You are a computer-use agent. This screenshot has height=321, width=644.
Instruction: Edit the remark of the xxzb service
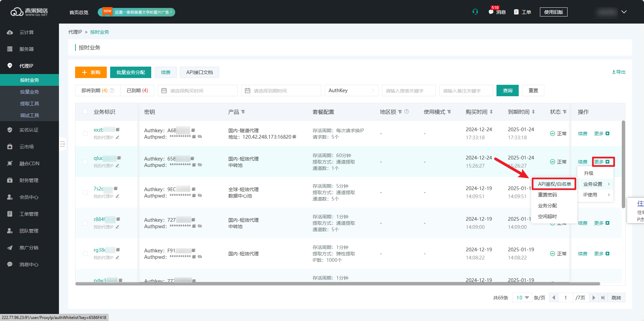click(118, 137)
